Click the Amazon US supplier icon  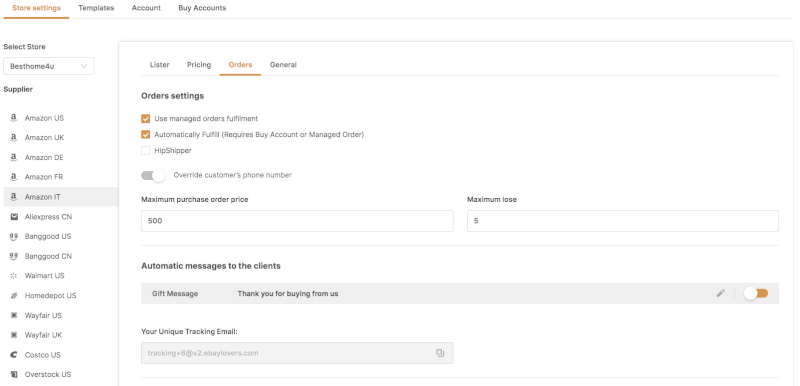[x=14, y=118]
